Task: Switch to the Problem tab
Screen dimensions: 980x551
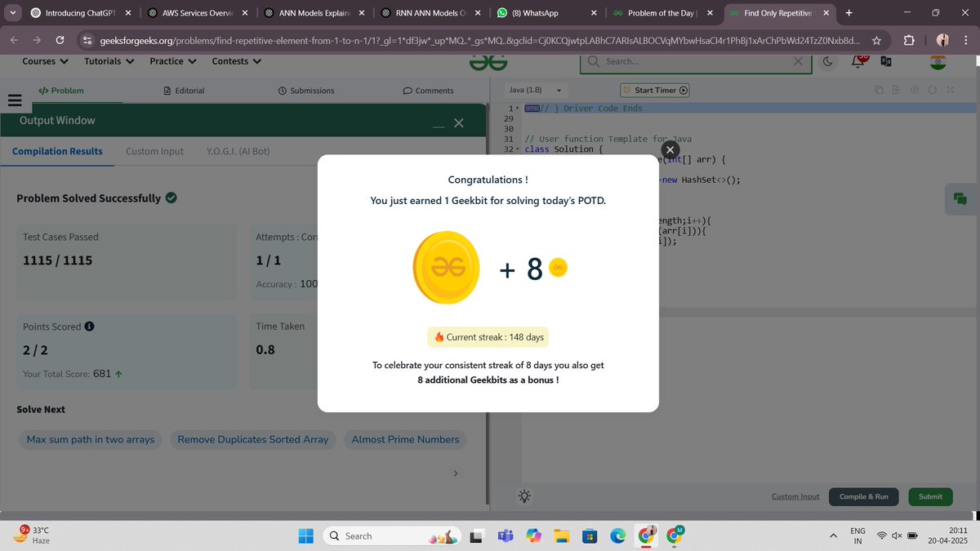Action: coord(61,91)
